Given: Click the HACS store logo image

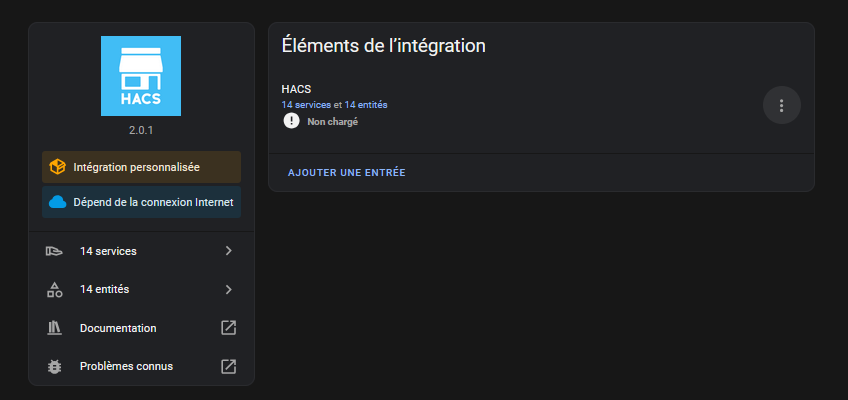Looking at the screenshot, I should coord(141,76).
